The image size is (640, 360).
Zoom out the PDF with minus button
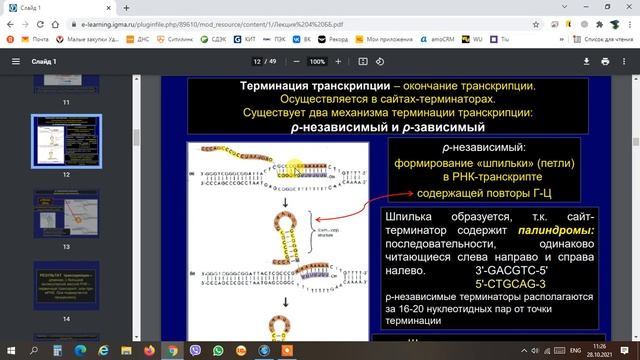[x=297, y=62]
